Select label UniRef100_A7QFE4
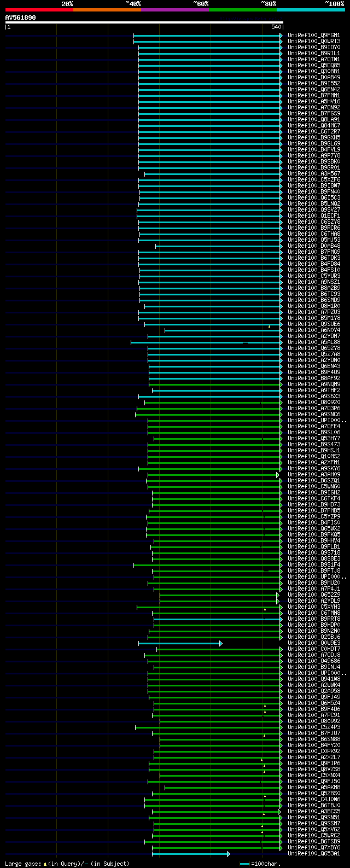The width and height of the screenshot is (350, 868). pyautogui.click(x=314, y=427)
